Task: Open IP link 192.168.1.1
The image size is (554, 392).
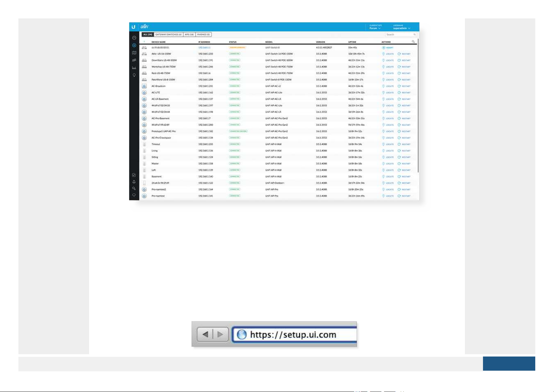Action: click(204, 48)
